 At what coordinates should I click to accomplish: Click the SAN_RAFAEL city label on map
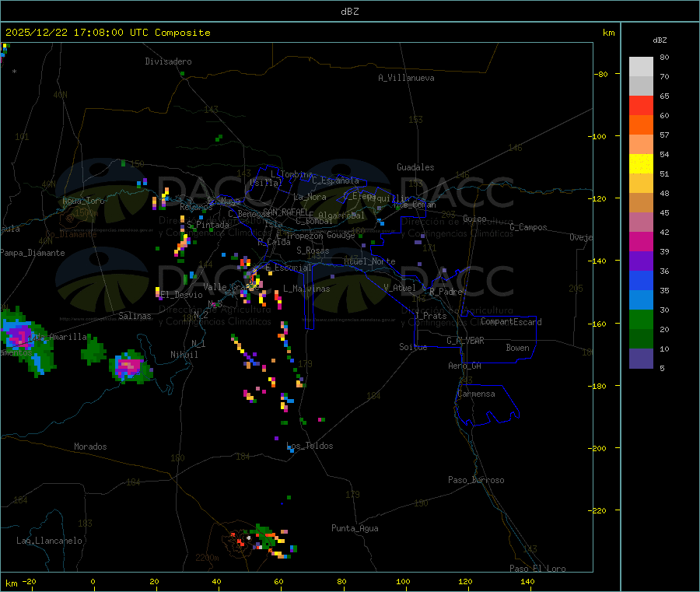click(x=285, y=212)
